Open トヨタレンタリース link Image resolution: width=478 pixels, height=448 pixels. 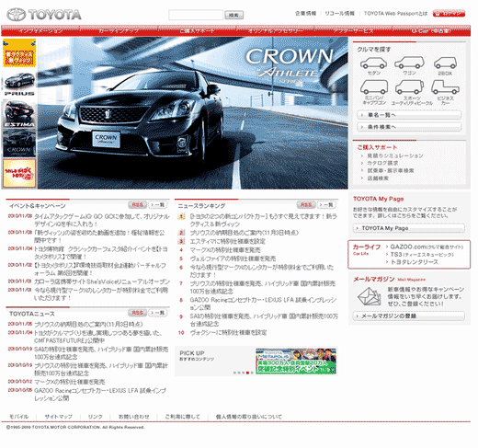click(x=414, y=262)
